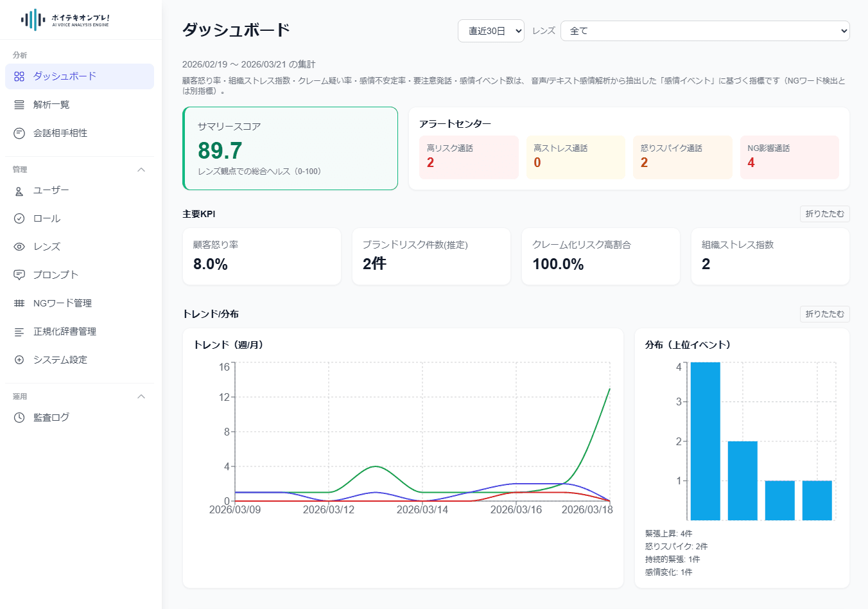Collapse the トレンド/分布 section via 折りたたむ

point(824,314)
